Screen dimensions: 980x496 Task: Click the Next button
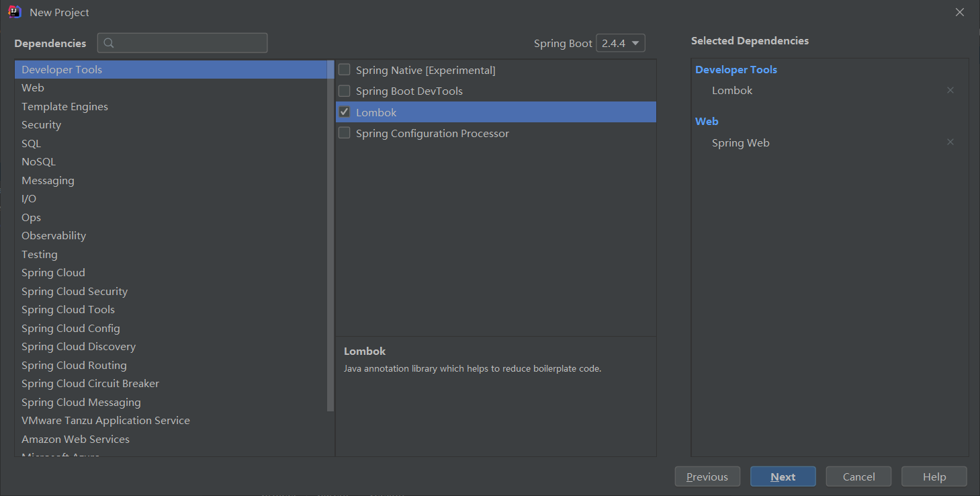pos(783,477)
